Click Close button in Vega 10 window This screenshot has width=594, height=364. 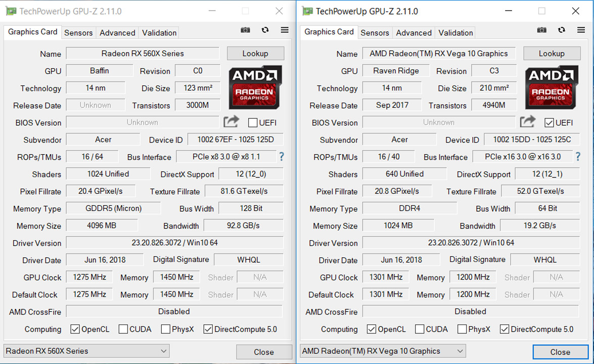(560, 352)
